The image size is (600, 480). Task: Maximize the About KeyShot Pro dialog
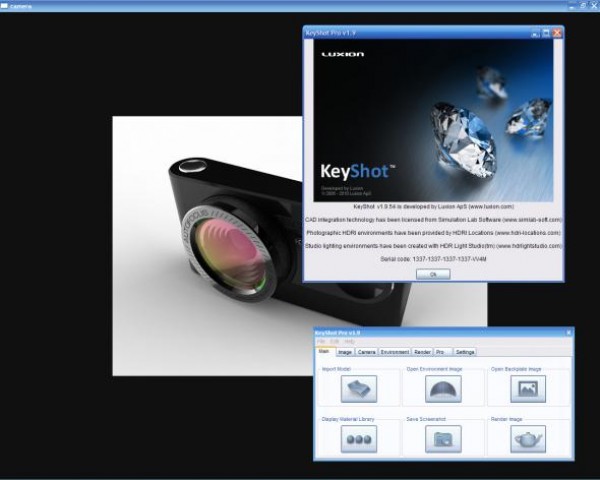point(546,33)
